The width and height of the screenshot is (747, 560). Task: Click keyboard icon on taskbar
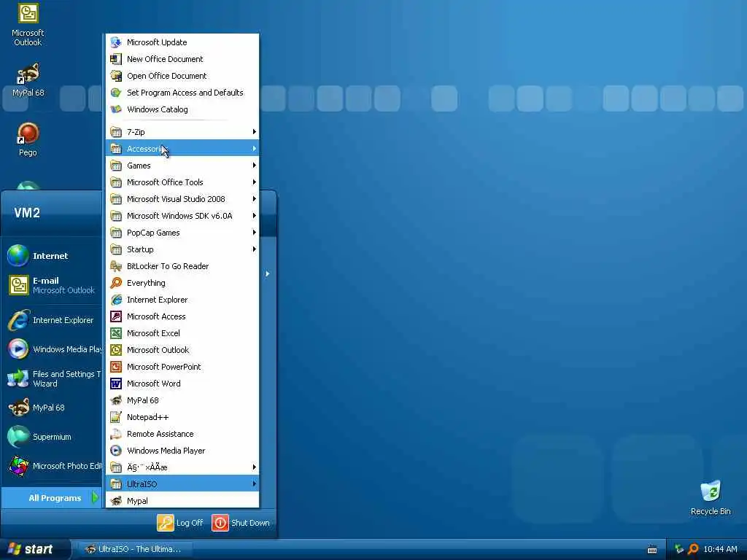[x=652, y=550]
